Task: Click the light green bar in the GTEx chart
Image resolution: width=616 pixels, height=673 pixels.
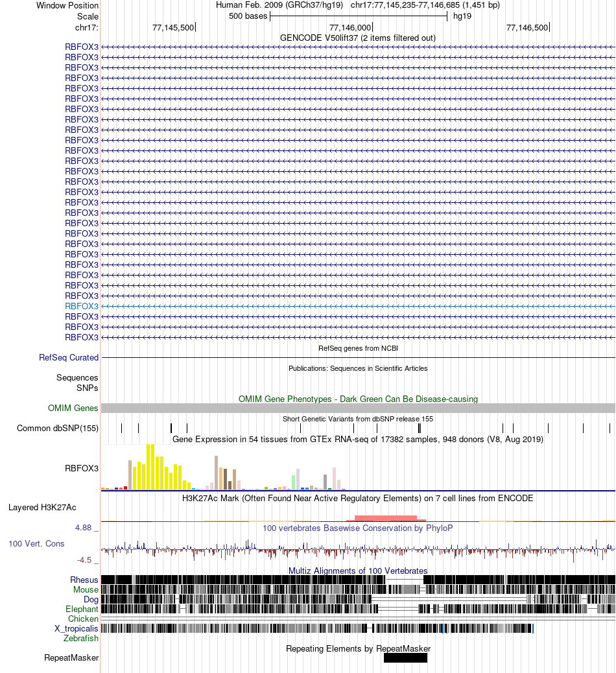Action: click(293, 482)
